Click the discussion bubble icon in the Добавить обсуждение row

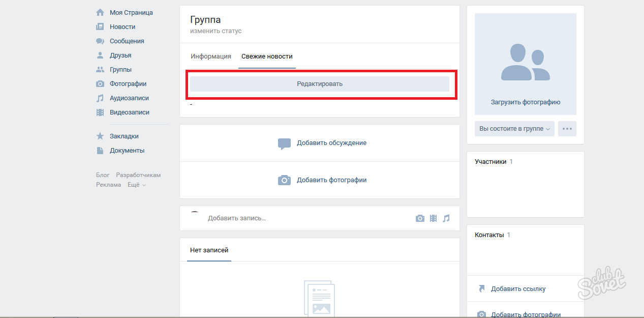point(284,143)
